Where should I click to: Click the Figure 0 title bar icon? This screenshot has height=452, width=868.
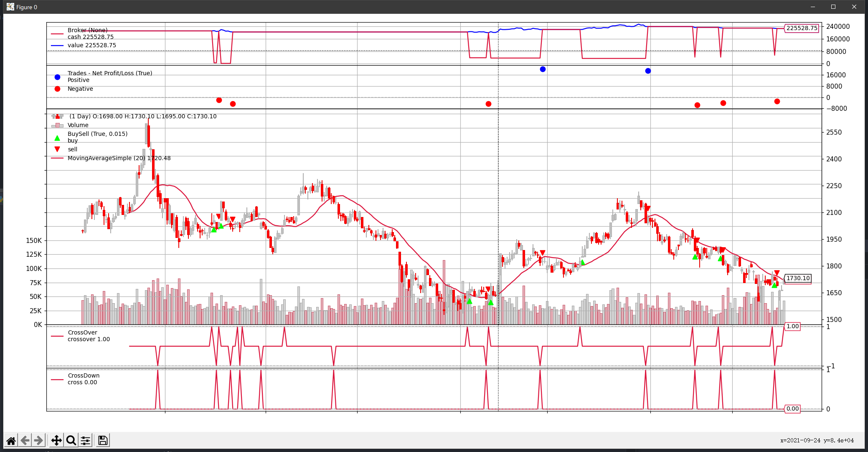coord(10,7)
